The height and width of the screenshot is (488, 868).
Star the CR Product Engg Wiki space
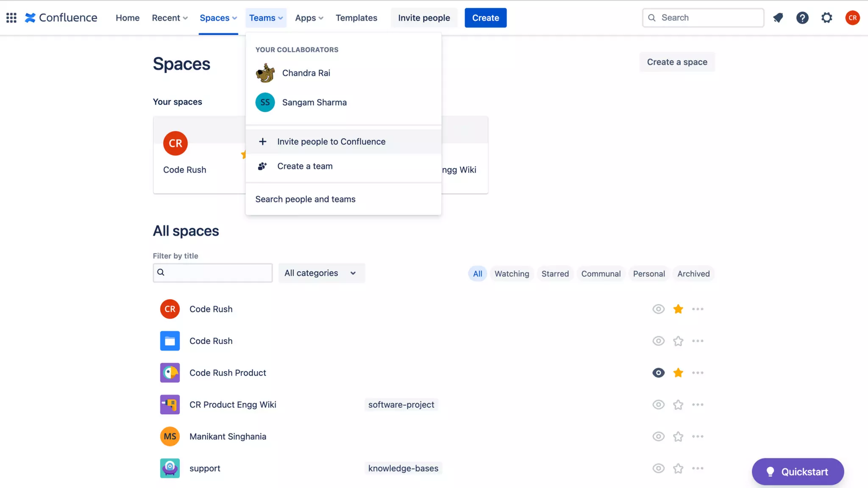point(678,405)
